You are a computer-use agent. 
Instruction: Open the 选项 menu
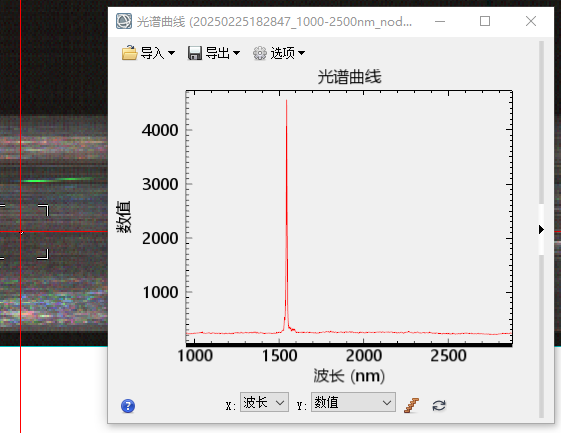click(x=279, y=53)
